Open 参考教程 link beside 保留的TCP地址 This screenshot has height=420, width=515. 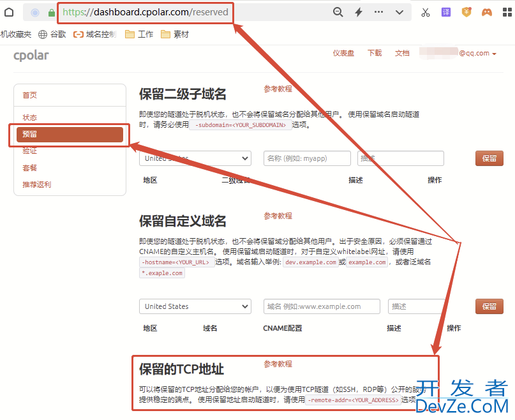click(x=278, y=364)
